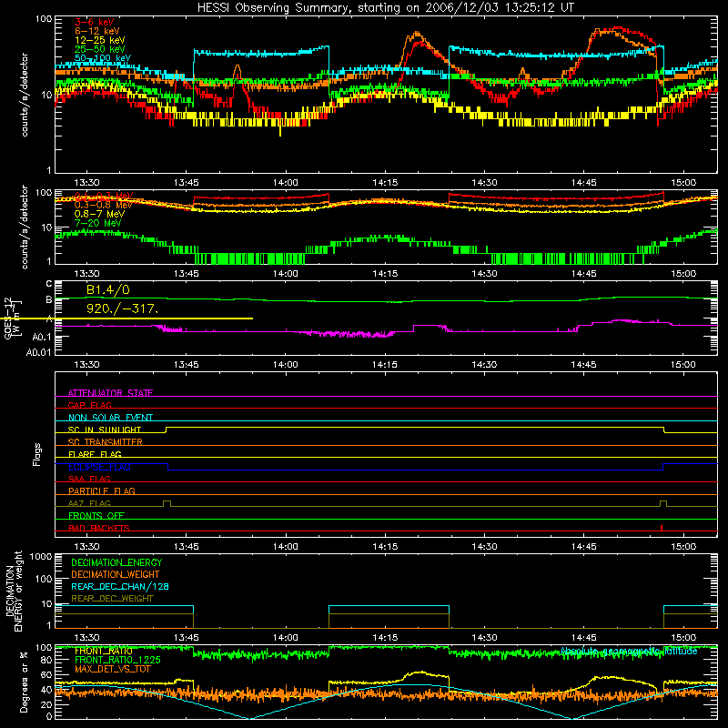
Task: Click the HESSI Observing Summary plot title
Action: click(x=386, y=8)
